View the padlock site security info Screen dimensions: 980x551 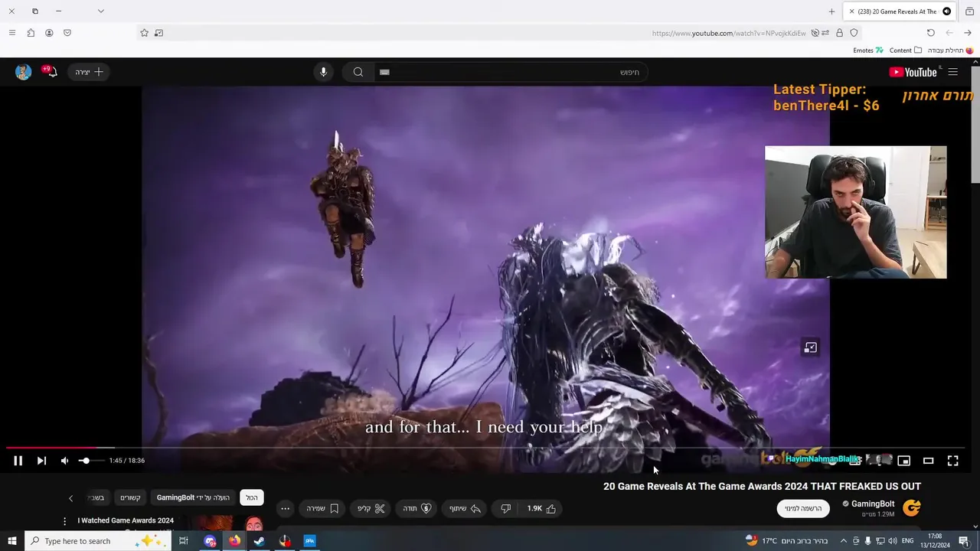click(x=840, y=33)
